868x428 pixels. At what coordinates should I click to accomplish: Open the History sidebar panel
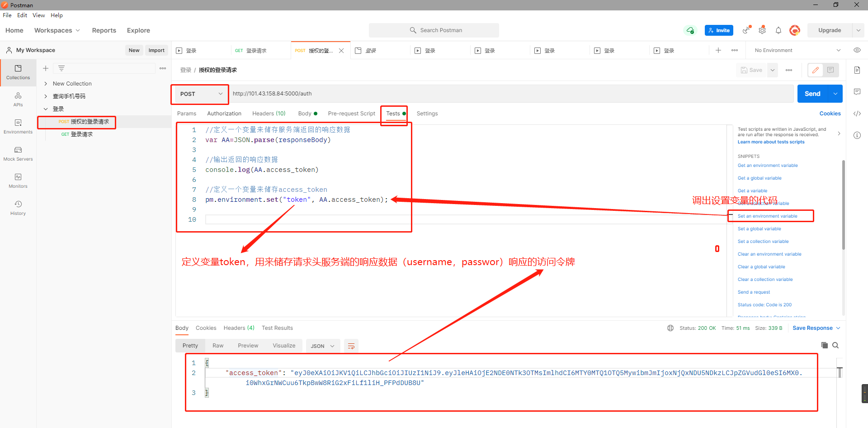coord(18,208)
